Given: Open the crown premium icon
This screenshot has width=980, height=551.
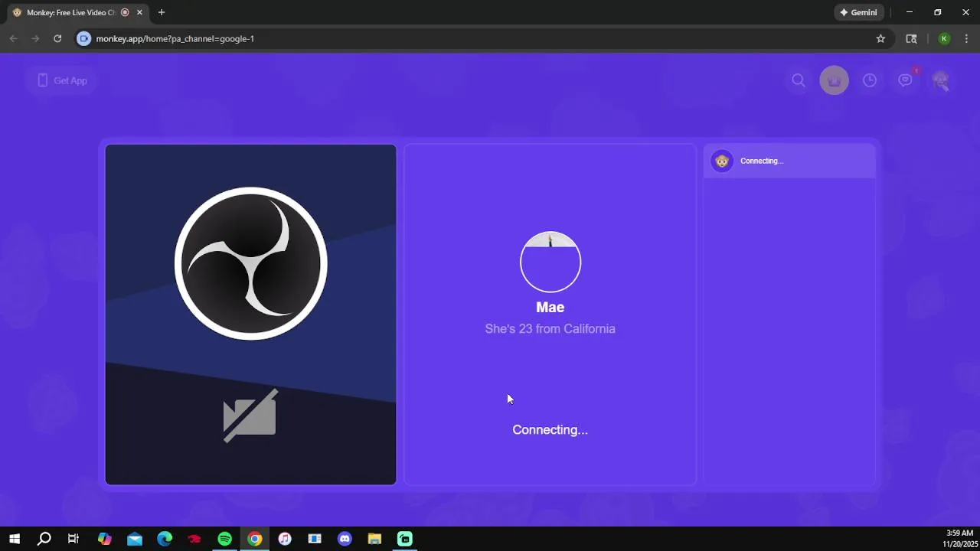Looking at the screenshot, I should coord(835,80).
